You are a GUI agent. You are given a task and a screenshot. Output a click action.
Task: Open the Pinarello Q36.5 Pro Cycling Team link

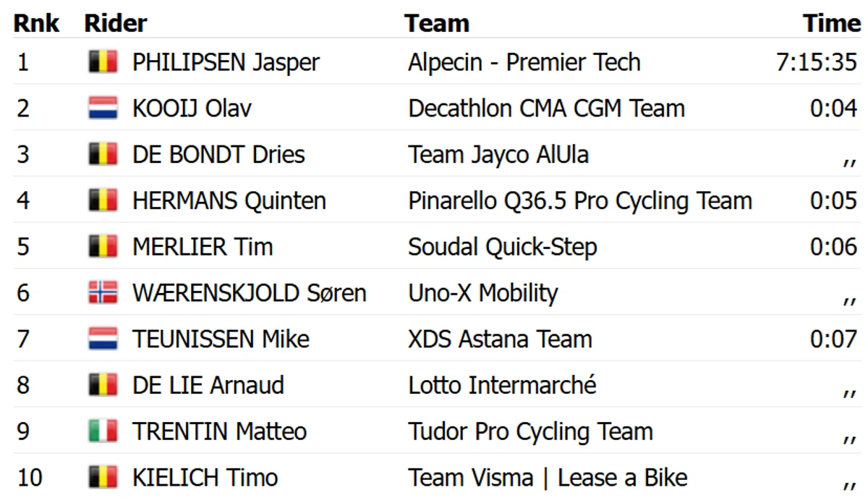[580, 201]
